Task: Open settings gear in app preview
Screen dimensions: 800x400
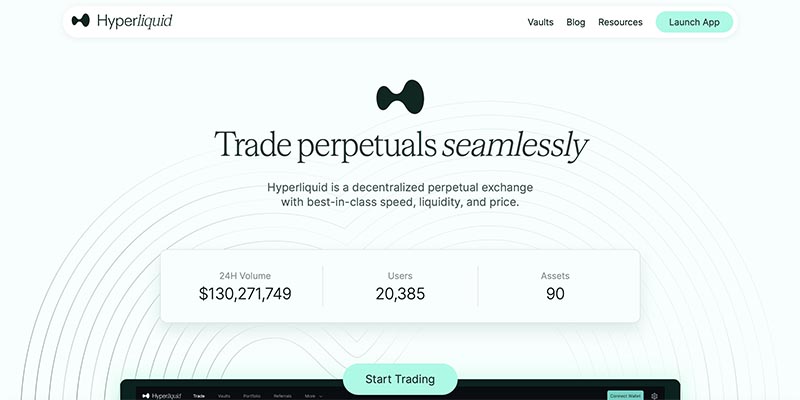Action: [655, 396]
